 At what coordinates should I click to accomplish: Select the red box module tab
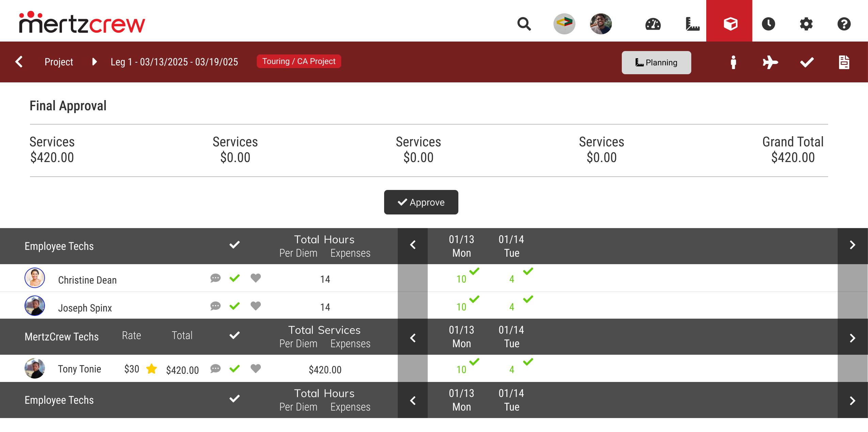729,24
